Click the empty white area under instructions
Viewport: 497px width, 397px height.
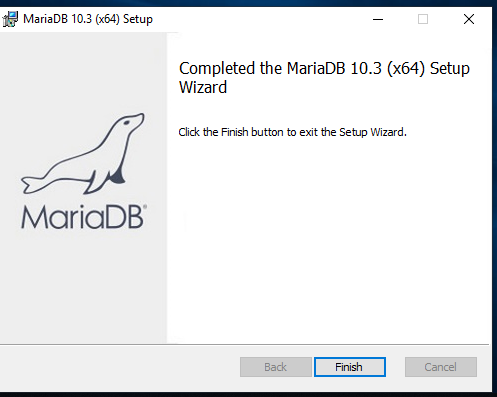tap(327, 240)
